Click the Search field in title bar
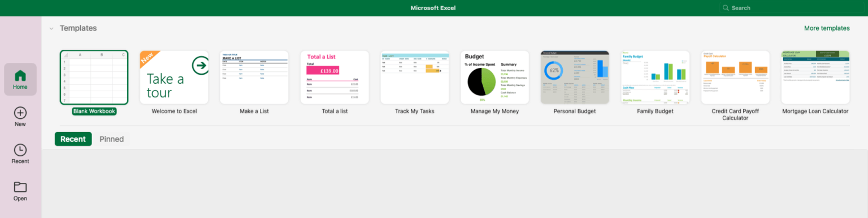The width and height of the screenshot is (868, 218). 792,8
